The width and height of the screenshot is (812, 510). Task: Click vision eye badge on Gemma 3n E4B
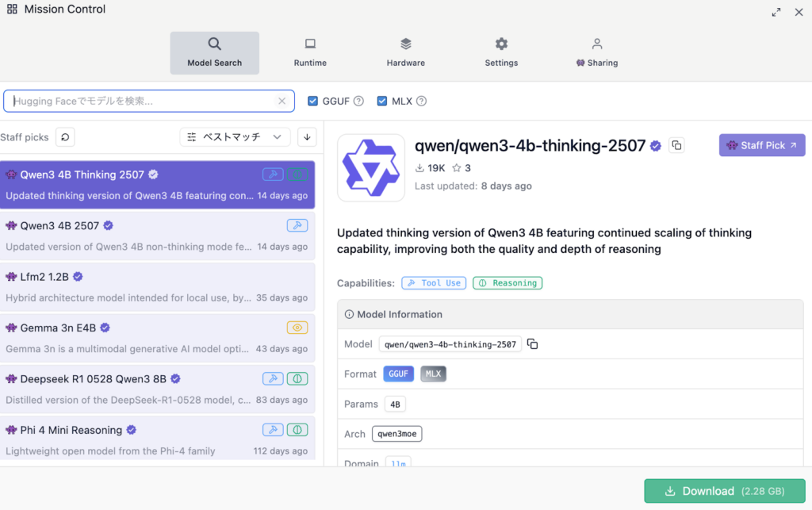(x=297, y=328)
